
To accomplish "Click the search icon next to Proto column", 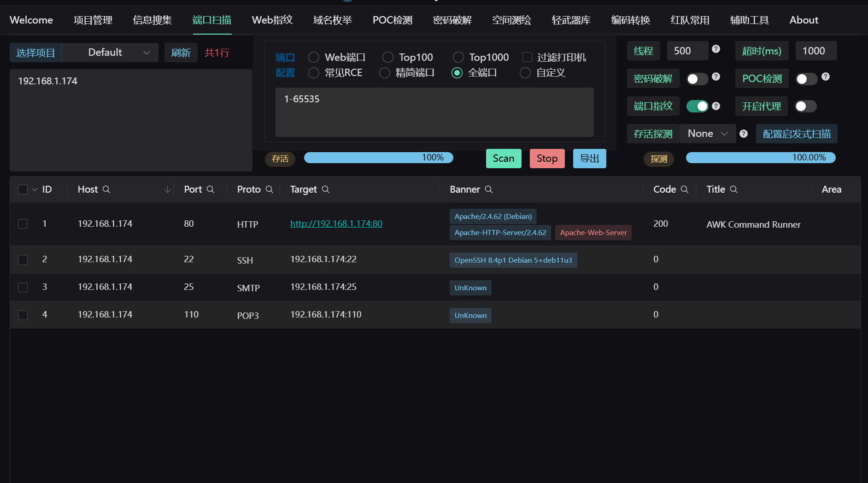I will 270,189.
